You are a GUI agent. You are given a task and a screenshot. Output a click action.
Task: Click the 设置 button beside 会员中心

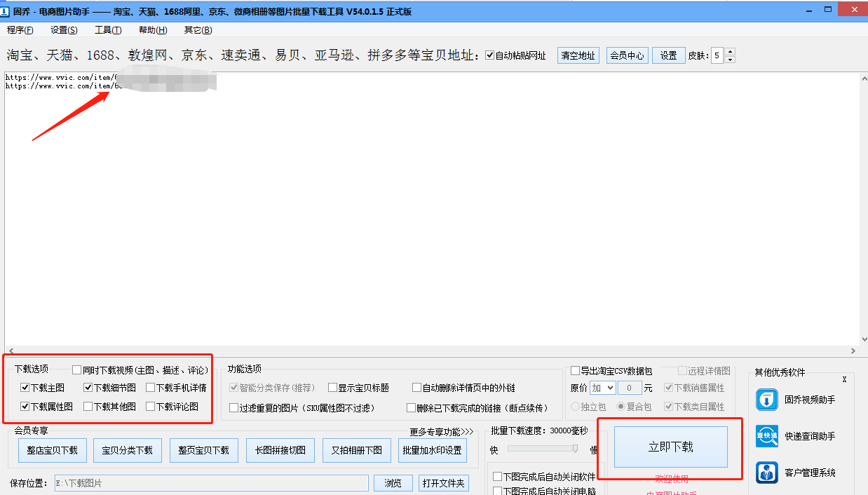pyautogui.click(x=669, y=55)
